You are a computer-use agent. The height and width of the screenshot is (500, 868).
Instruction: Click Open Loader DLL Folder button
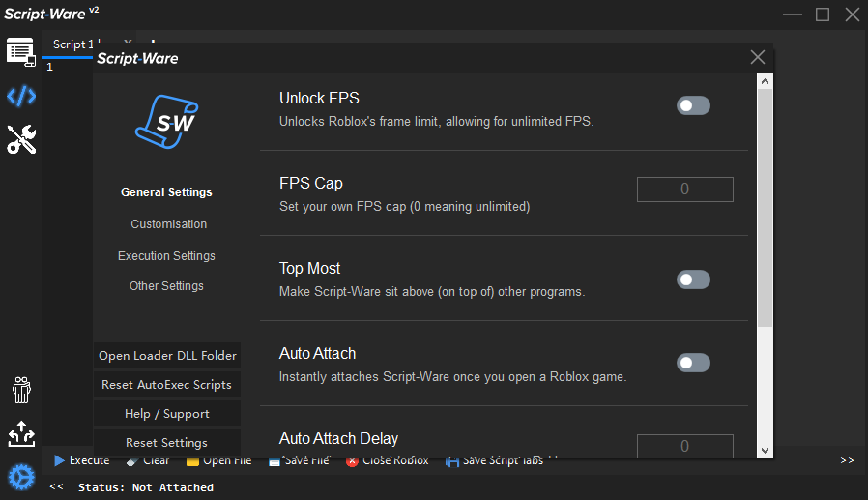[x=167, y=356]
